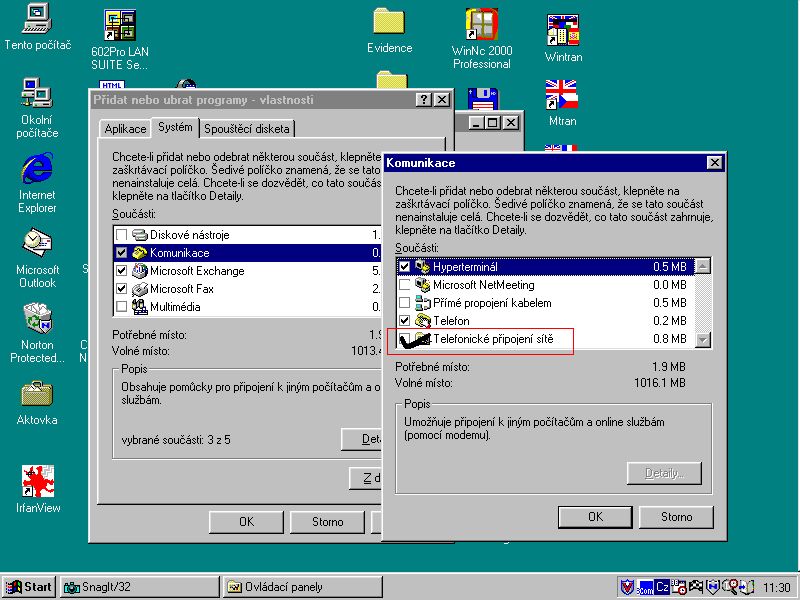Screen dimensions: 800x600
Task: Select the Wintran desktop shortcut
Action: 563,30
